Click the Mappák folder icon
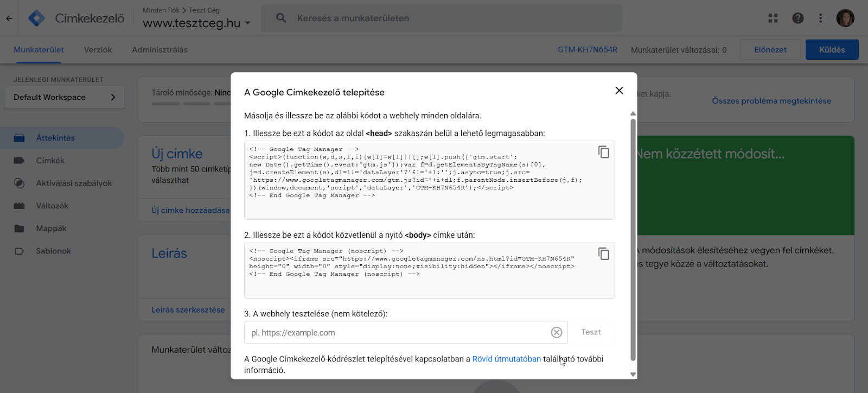The width and height of the screenshot is (868, 393). [x=20, y=229]
